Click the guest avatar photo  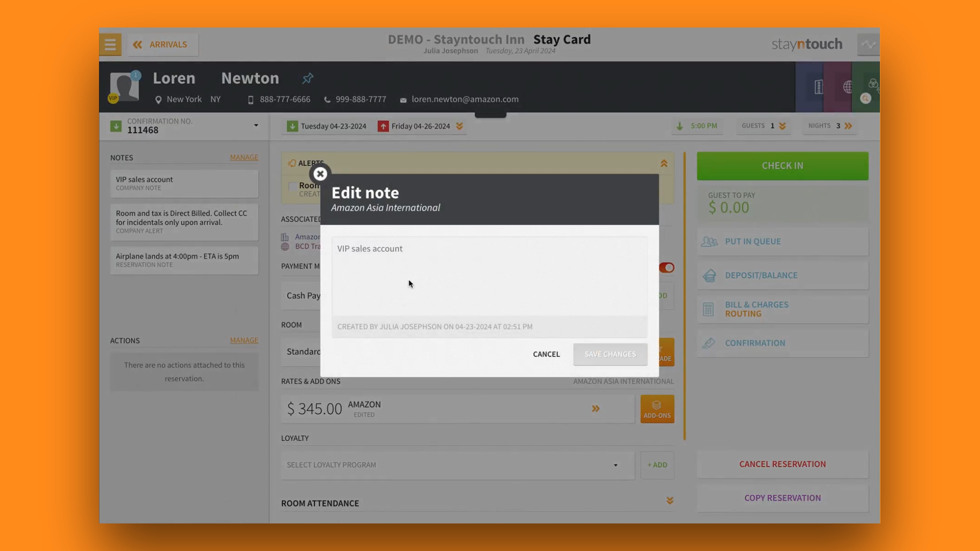tap(125, 87)
